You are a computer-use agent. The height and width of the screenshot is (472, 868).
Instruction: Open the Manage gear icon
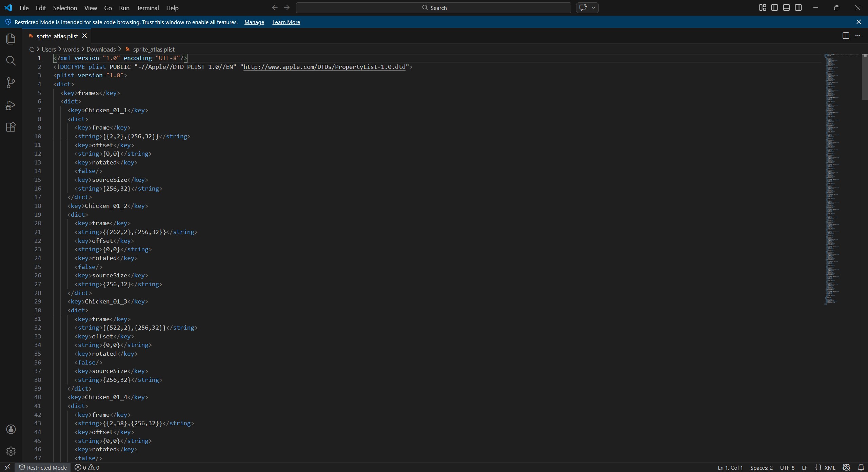[x=11, y=451]
